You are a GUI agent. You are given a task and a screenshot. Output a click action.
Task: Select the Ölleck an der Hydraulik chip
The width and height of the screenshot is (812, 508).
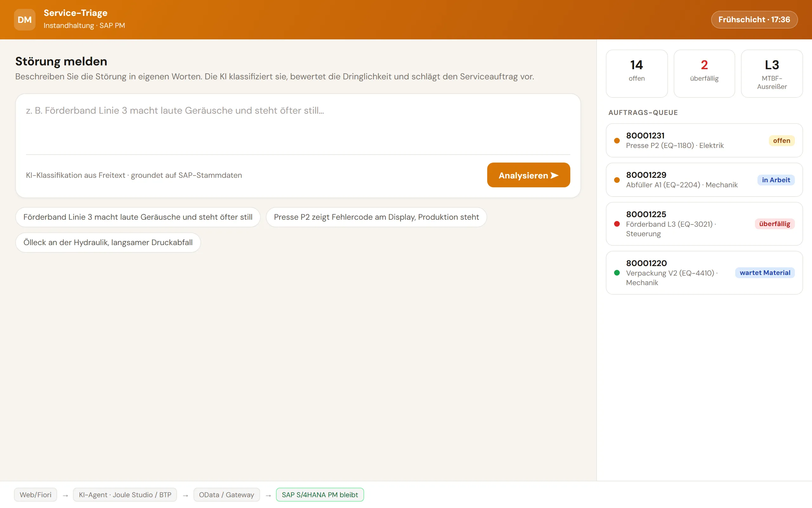point(108,242)
